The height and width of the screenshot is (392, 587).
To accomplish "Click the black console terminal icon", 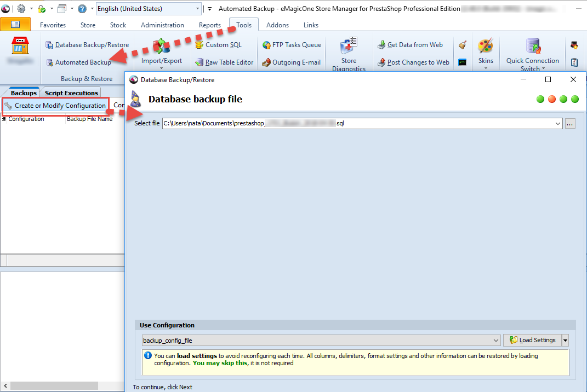I will tap(463, 62).
